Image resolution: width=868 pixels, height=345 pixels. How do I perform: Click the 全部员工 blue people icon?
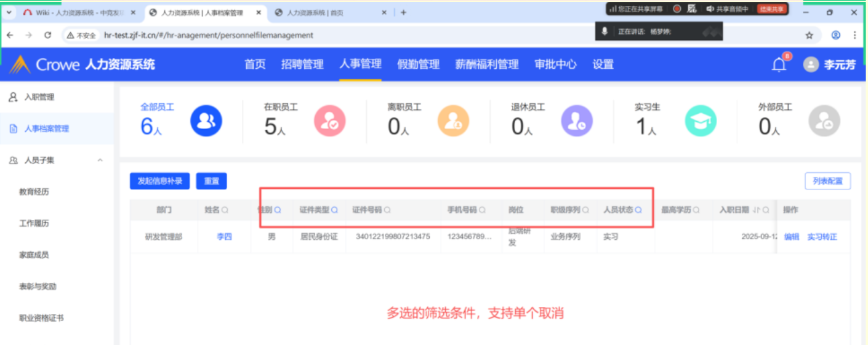[x=206, y=121]
